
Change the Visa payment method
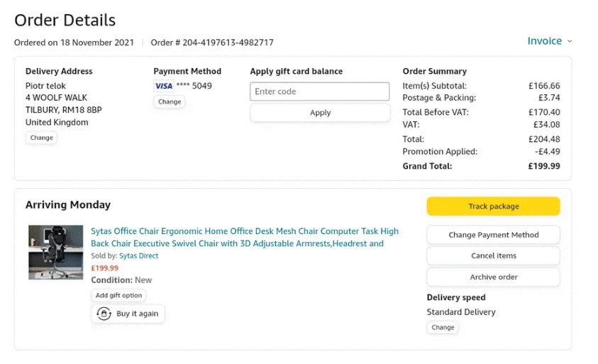pos(170,101)
